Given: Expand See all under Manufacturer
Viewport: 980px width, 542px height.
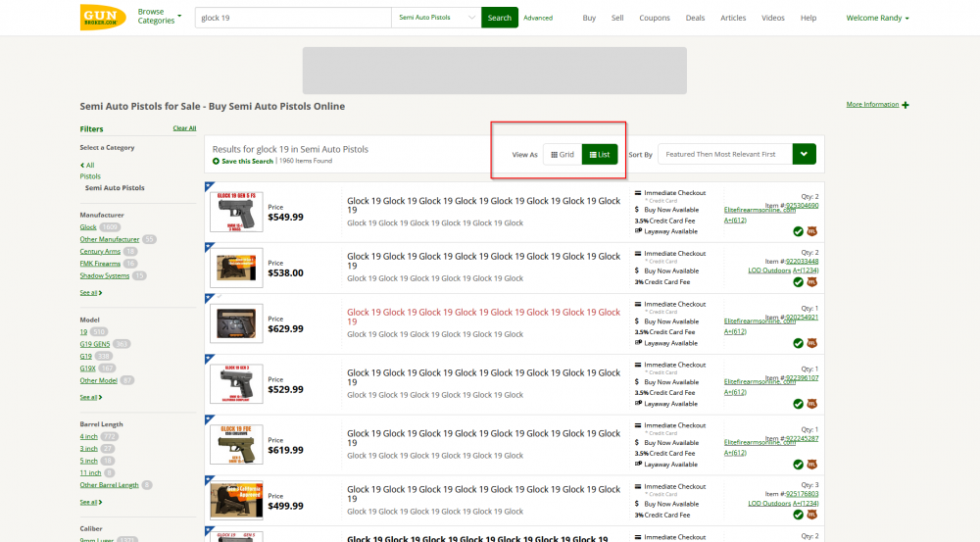Looking at the screenshot, I should (90, 293).
